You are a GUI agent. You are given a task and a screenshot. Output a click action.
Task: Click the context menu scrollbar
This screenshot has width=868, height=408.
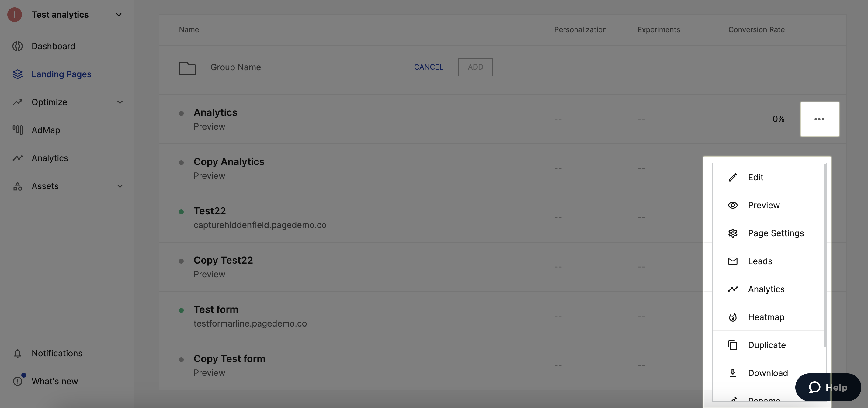tap(825, 255)
